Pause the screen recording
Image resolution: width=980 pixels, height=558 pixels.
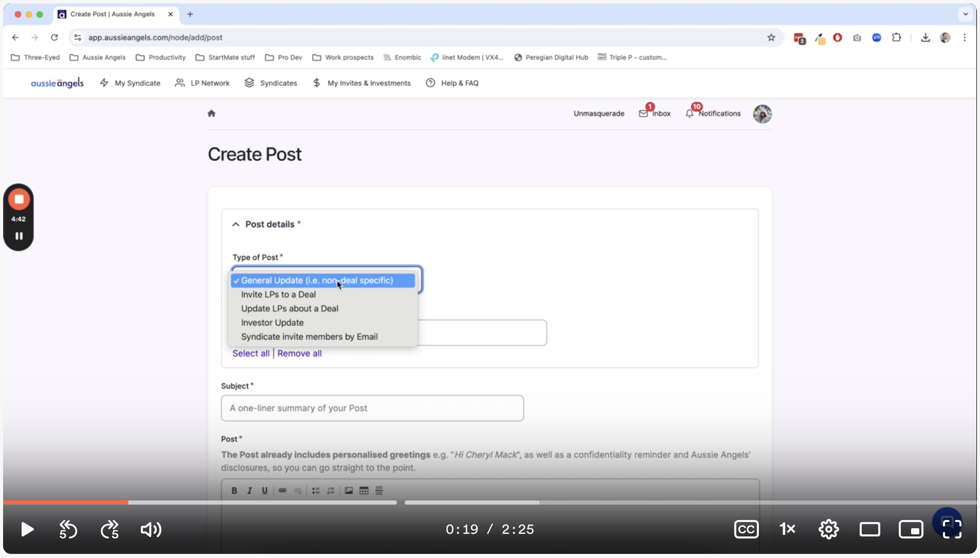pos(19,236)
